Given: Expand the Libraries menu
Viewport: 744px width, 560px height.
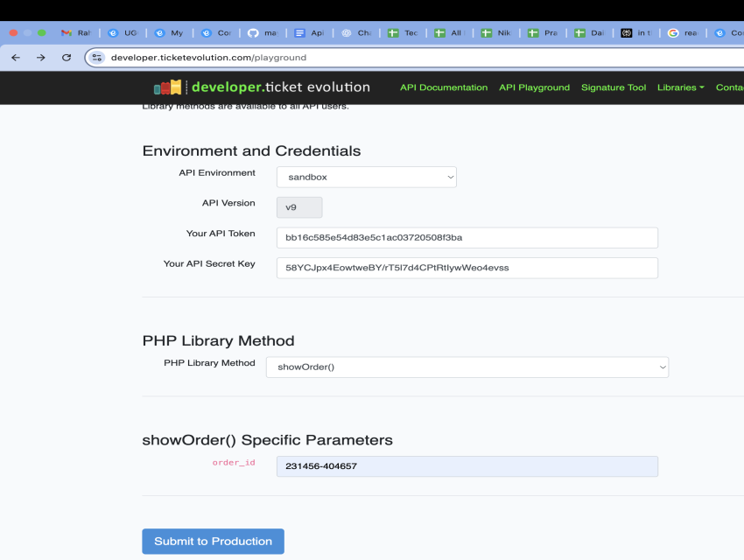Looking at the screenshot, I should point(680,87).
